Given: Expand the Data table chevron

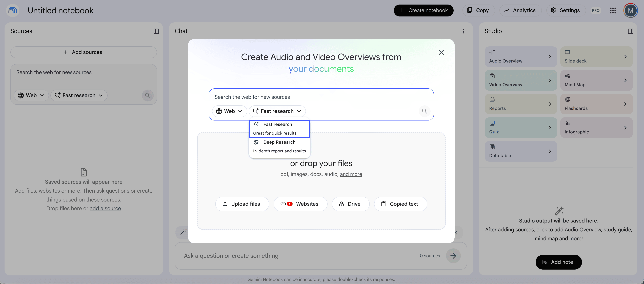Looking at the screenshot, I should pos(550,151).
